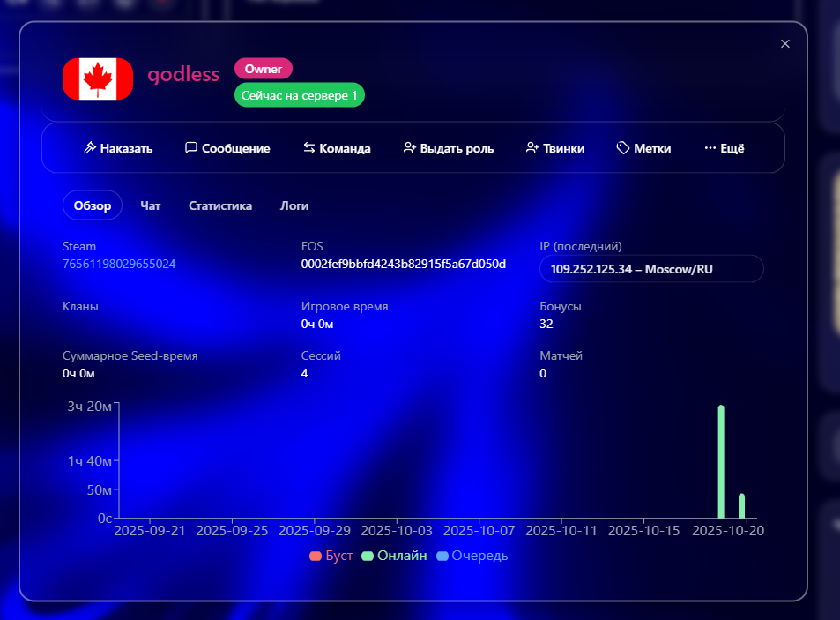Open the Сейчас на сервере 1 badge
This screenshot has width=840, height=620.
tap(299, 94)
